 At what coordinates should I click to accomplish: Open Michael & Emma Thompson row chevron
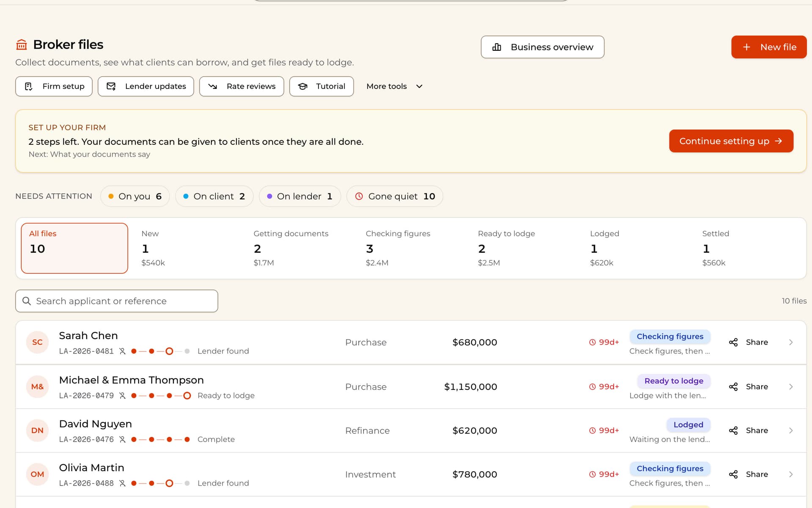[x=791, y=387]
